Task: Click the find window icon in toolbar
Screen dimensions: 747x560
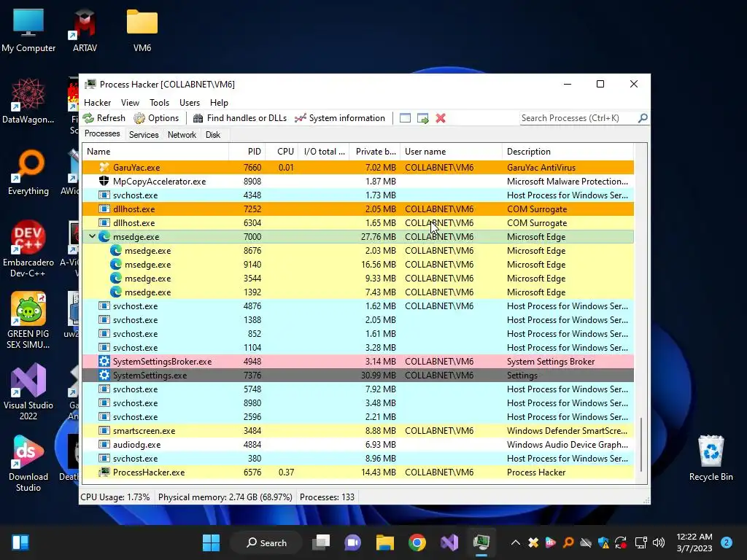Action: pyautogui.click(x=405, y=118)
